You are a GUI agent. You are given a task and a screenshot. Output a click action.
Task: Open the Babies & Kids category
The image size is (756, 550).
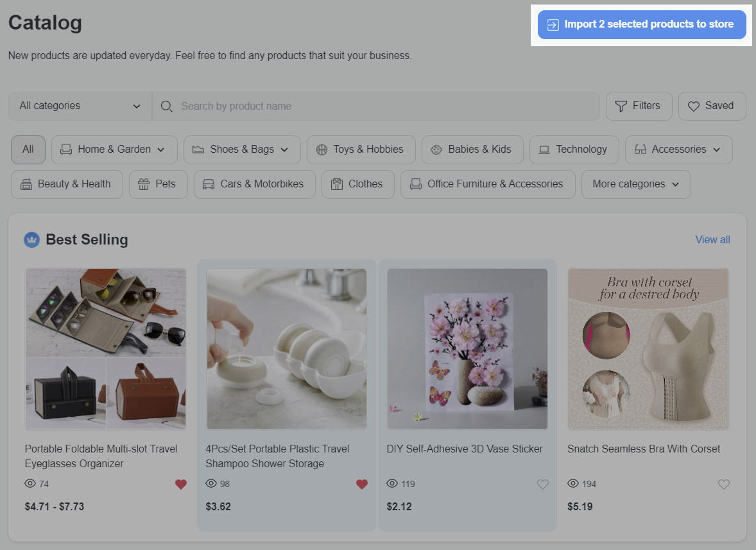472,150
